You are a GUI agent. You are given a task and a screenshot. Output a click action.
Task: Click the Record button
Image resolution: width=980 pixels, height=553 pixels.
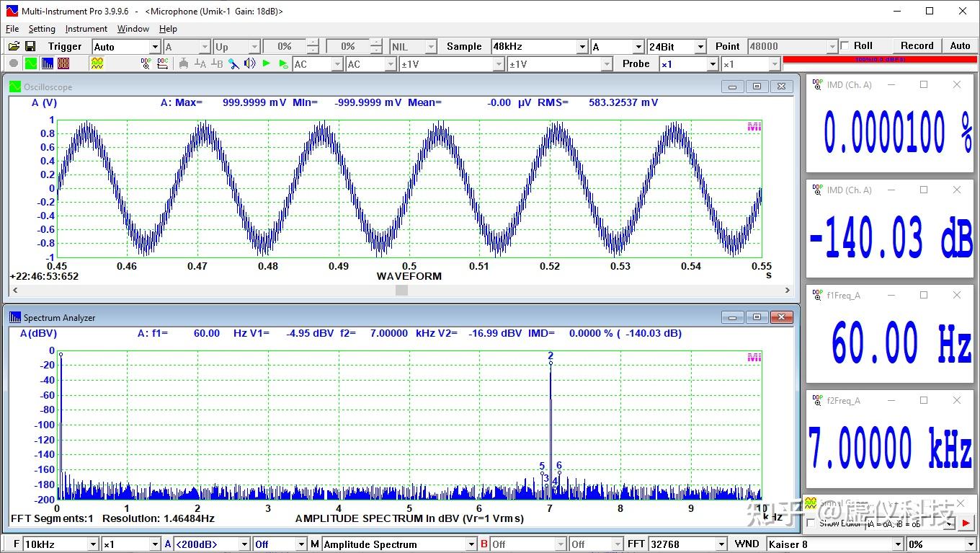917,45
